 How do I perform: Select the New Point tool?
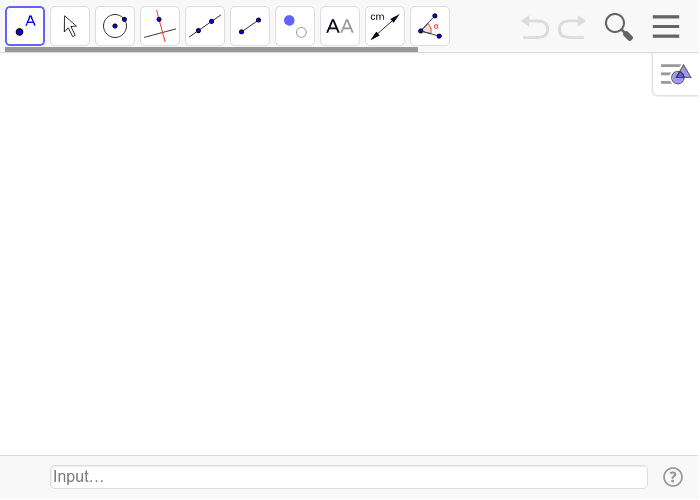25,26
